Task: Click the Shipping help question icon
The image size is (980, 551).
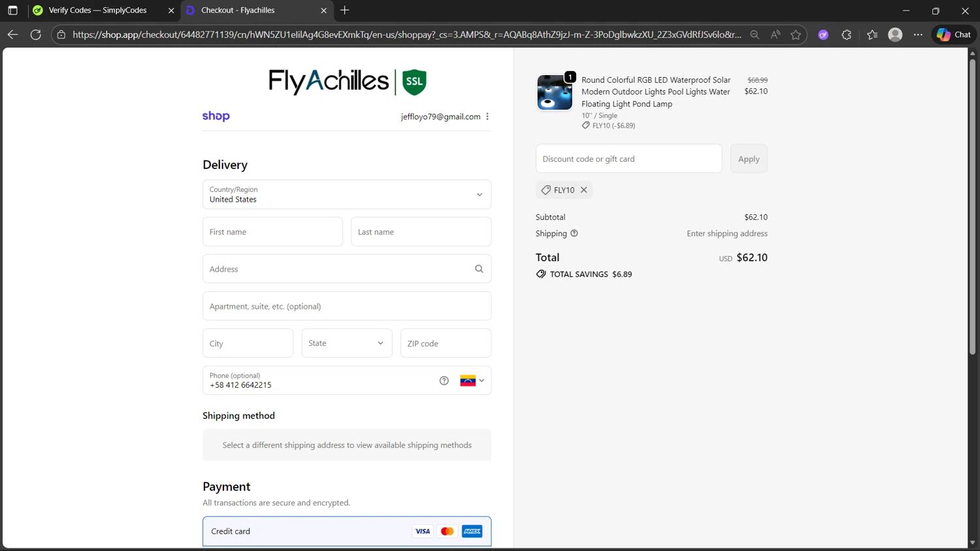Action: pos(574,233)
